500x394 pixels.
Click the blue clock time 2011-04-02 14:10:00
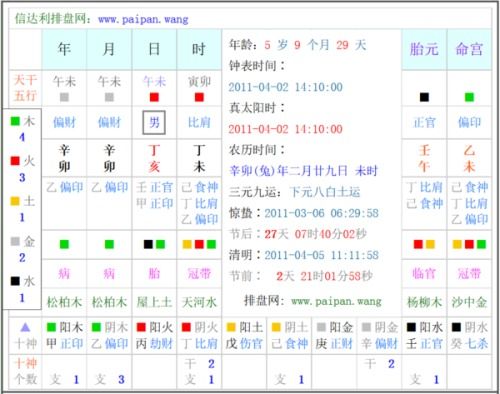[285, 87]
